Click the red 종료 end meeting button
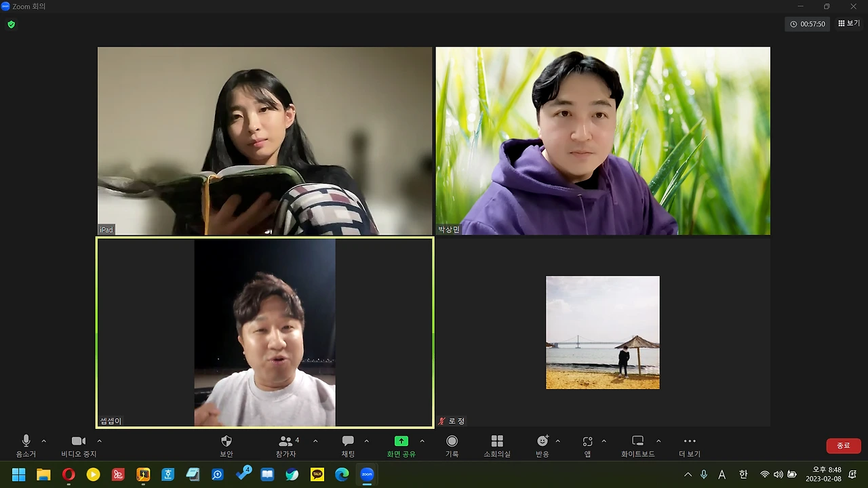 (844, 445)
